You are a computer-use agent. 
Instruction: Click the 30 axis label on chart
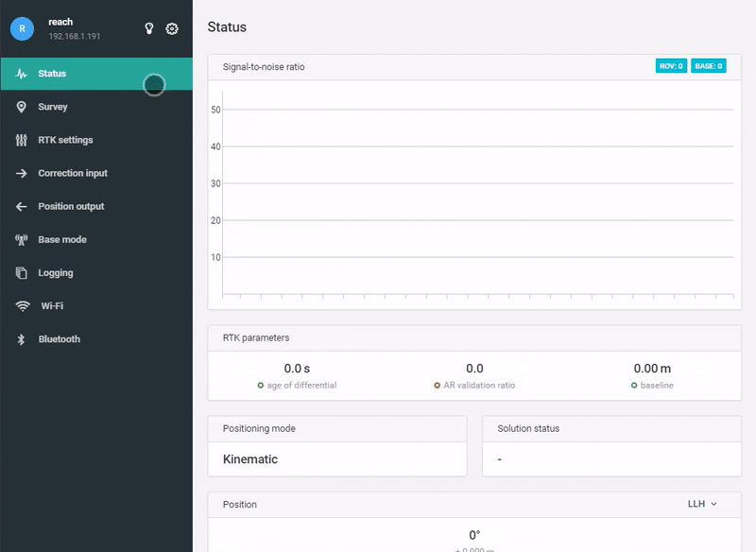(x=215, y=183)
